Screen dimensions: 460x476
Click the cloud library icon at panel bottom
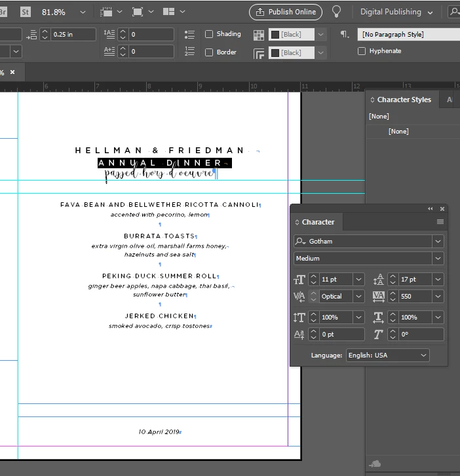click(375, 464)
